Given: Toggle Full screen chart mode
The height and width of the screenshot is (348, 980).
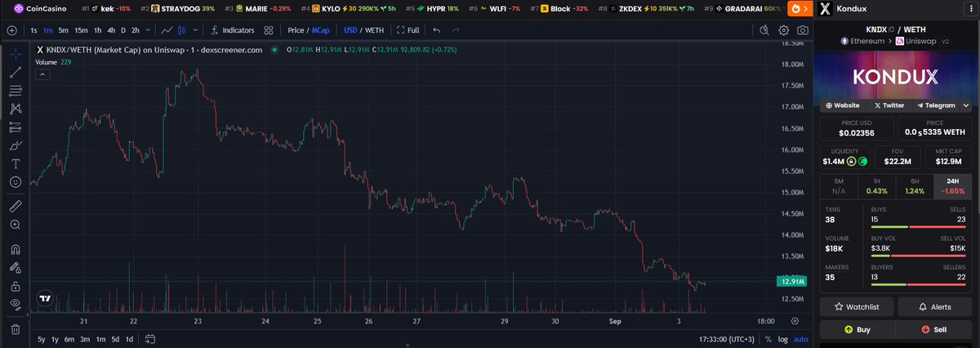Looking at the screenshot, I should coord(408,30).
